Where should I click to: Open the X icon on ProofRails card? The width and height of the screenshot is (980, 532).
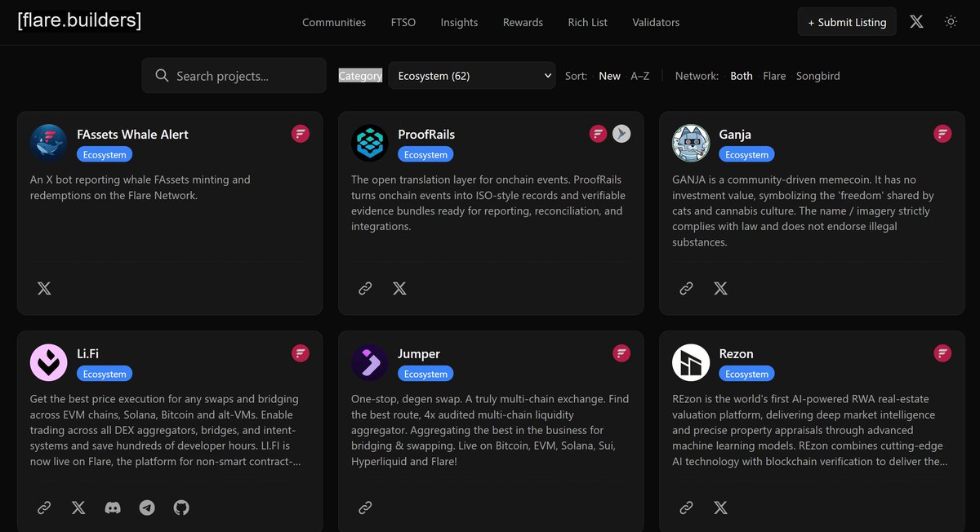tap(399, 288)
